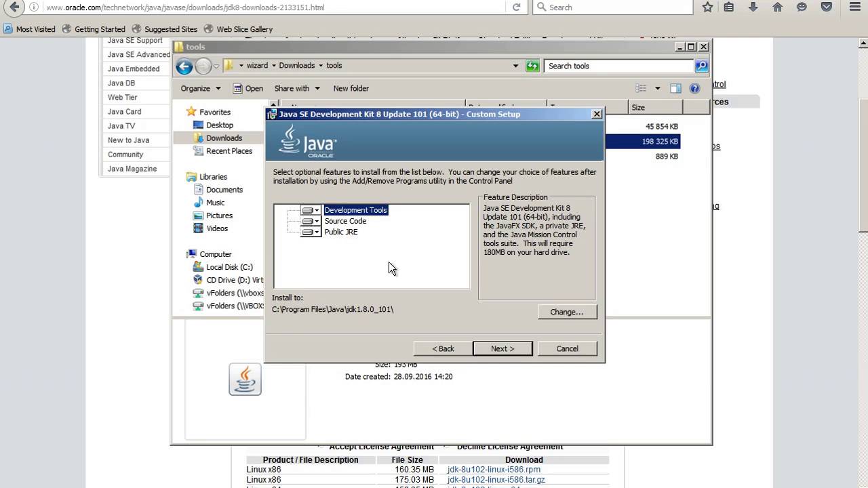Click the wizard breadcrumb in address bar

pos(257,66)
